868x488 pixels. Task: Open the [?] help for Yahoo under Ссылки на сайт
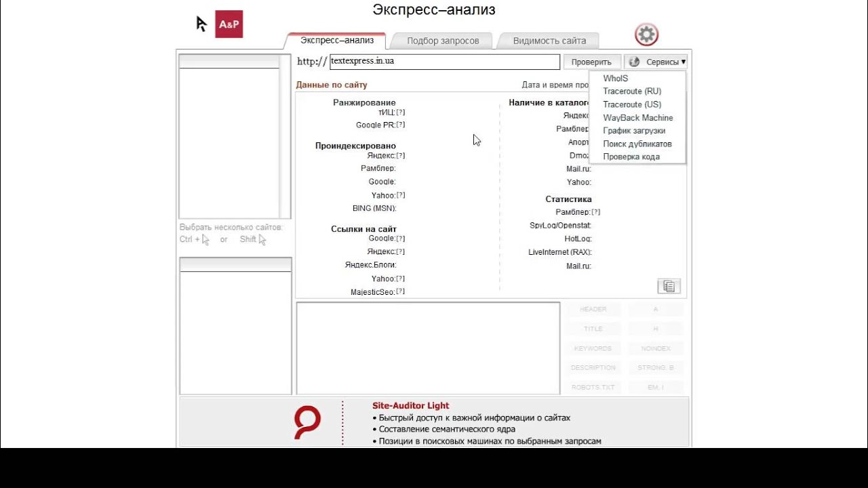(x=401, y=279)
